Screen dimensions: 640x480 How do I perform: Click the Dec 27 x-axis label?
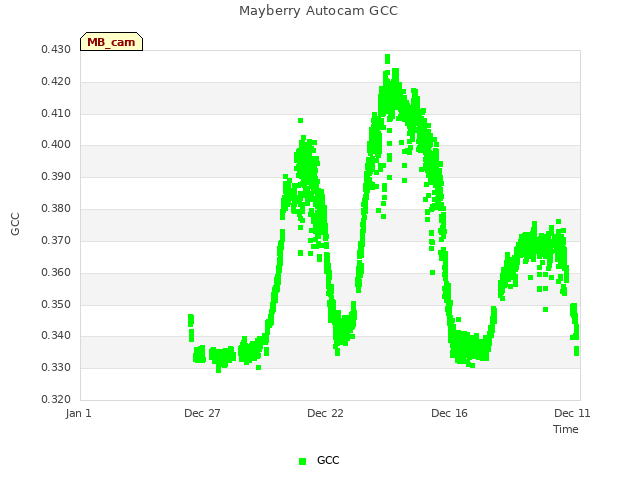(x=202, y=413)
